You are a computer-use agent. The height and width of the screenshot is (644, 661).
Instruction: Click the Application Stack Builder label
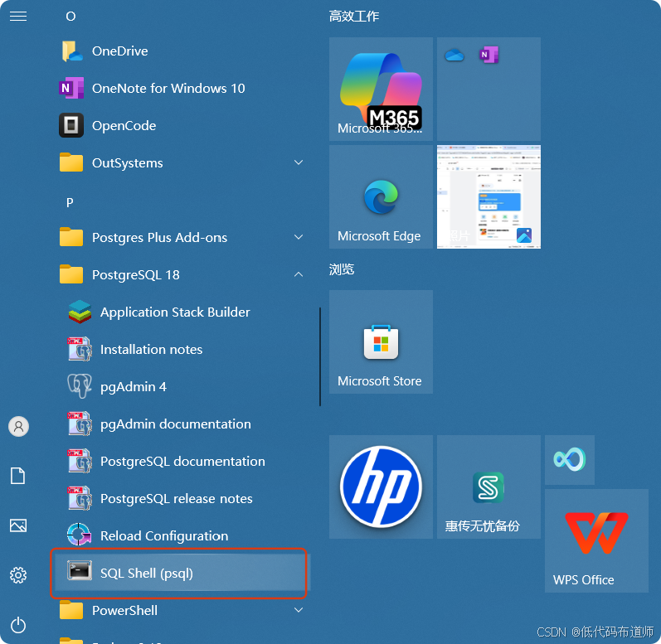[x=175, y=312]
